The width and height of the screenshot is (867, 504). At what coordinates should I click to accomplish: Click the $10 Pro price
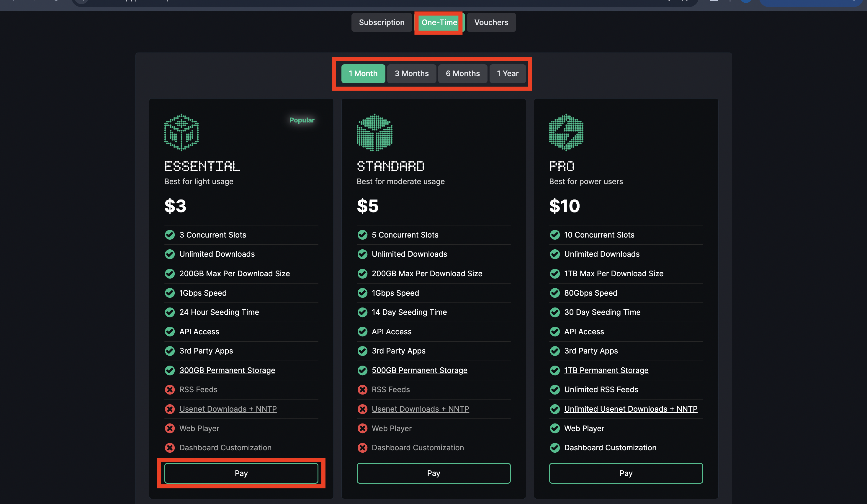(564, 206)
